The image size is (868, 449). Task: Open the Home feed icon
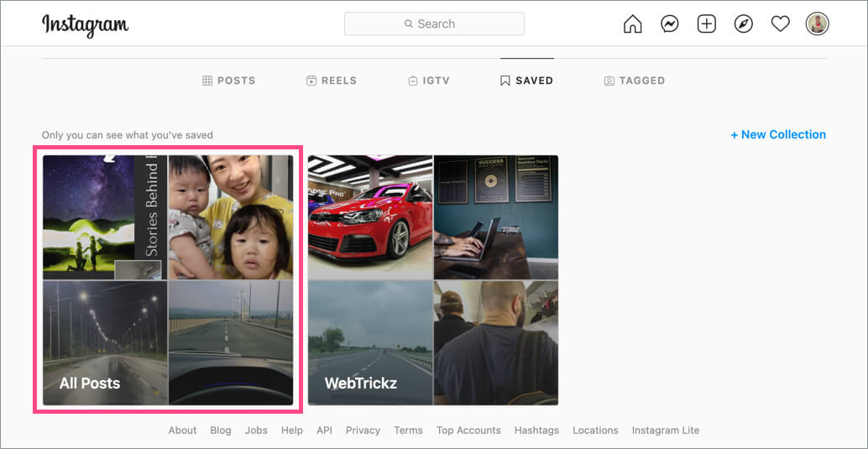tap(632, 23)
